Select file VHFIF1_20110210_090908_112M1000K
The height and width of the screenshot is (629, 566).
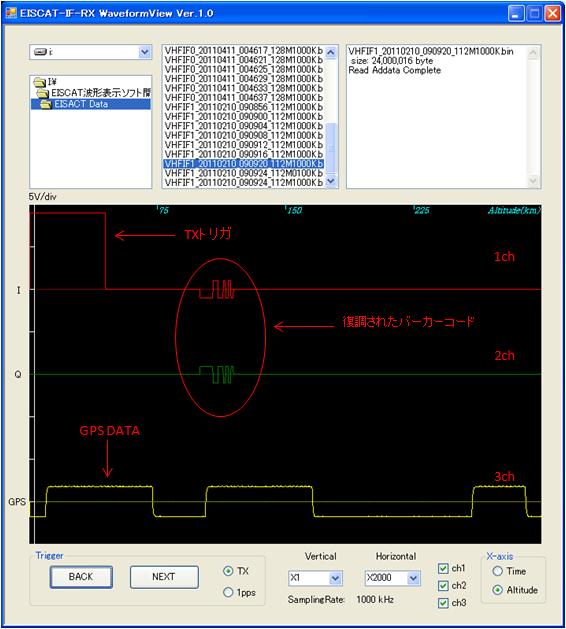243,135
